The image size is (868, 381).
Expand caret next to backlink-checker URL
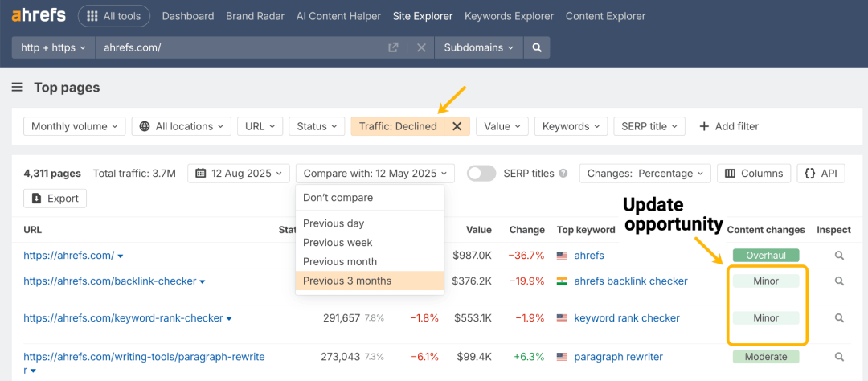coord(203,281)
